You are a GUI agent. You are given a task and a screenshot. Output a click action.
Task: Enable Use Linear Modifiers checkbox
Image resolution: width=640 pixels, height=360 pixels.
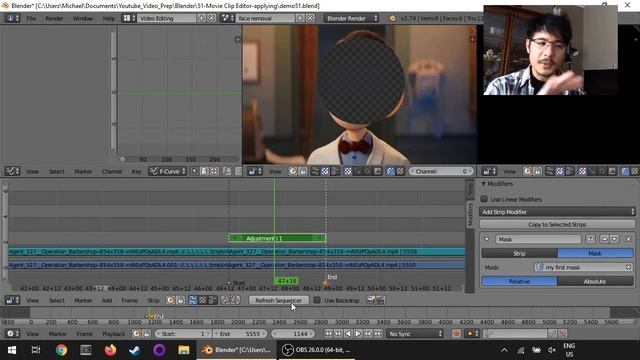(x=484, y=199)
